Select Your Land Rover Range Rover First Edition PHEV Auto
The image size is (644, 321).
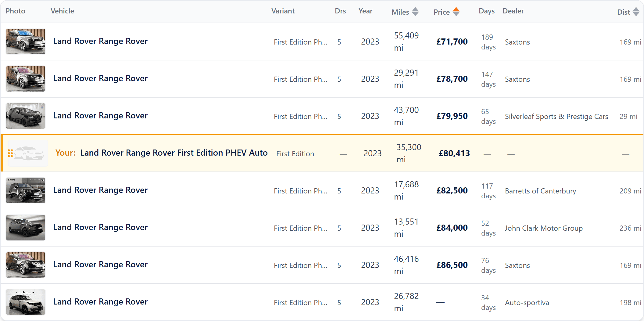coord(174,153)
